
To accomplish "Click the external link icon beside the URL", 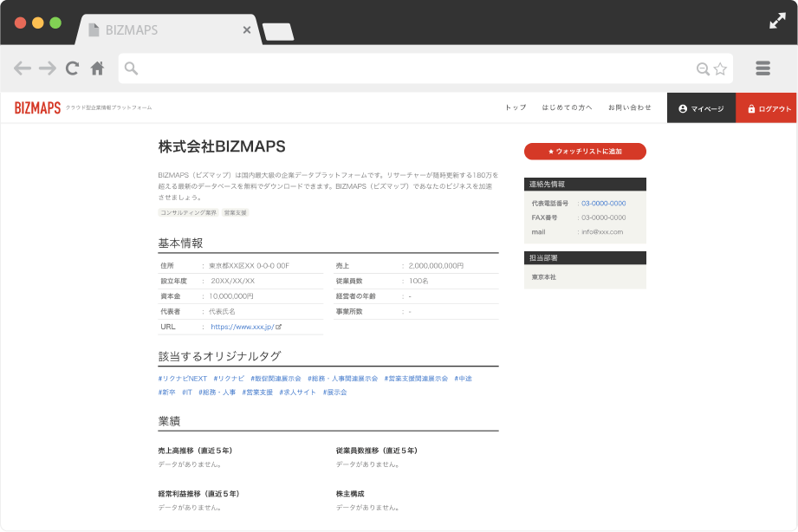I will coord(278,327).
